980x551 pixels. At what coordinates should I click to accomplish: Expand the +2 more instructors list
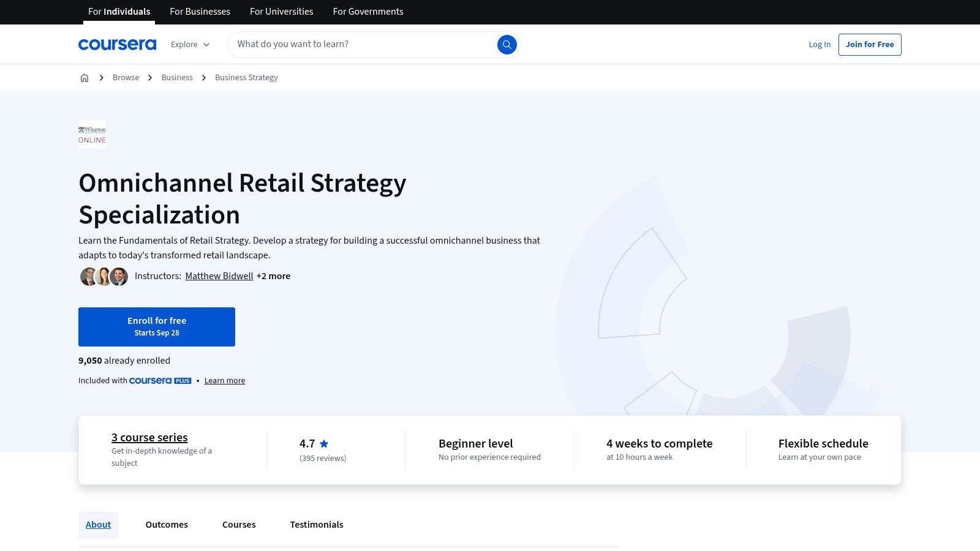[x=273, y=276]
